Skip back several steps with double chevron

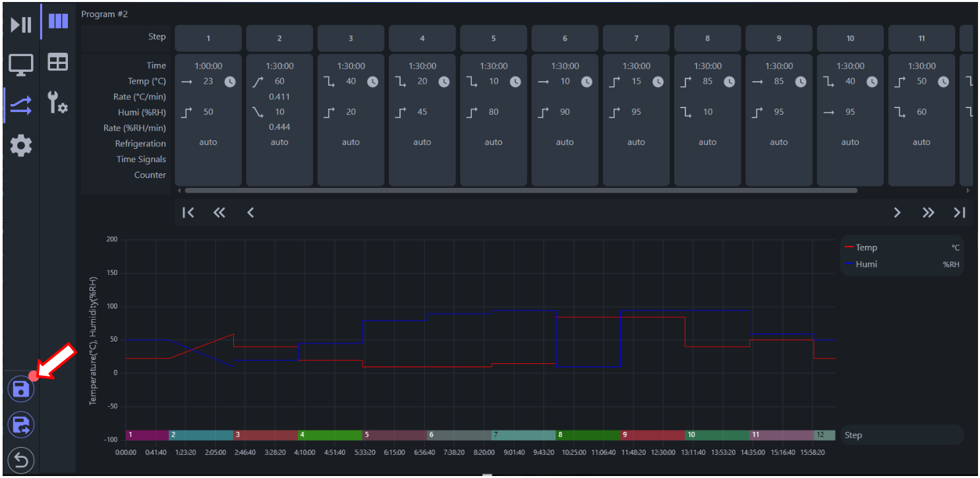(219, 212)
